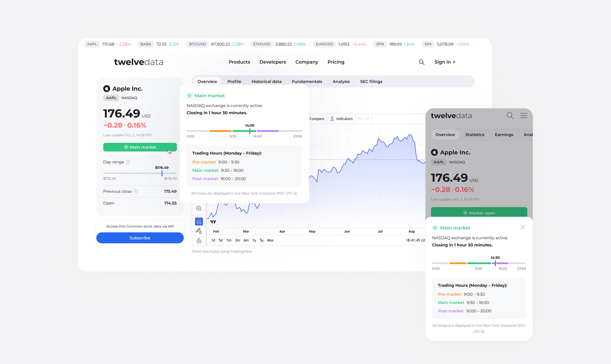Click the orange pre-market segment in desktop popup
Viewport: 611px width, 364px height.
coord(220,131)
